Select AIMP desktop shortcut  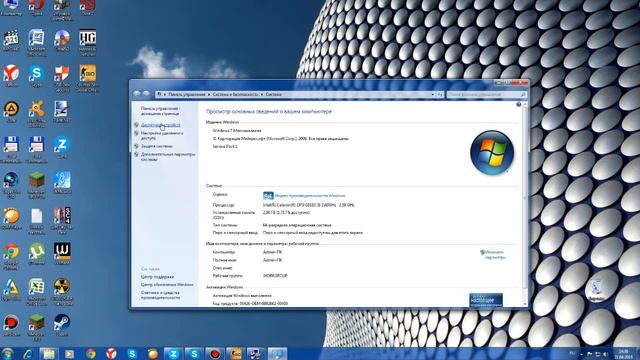coord(11,111)
